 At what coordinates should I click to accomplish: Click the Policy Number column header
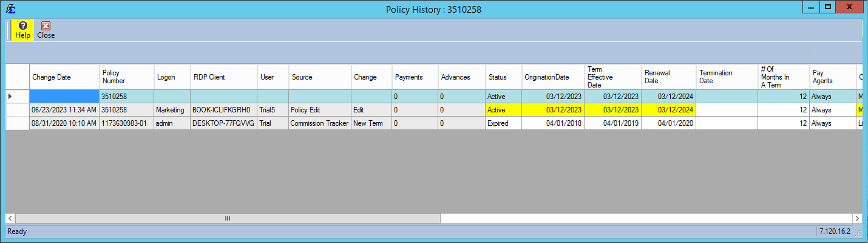(127, 77)
